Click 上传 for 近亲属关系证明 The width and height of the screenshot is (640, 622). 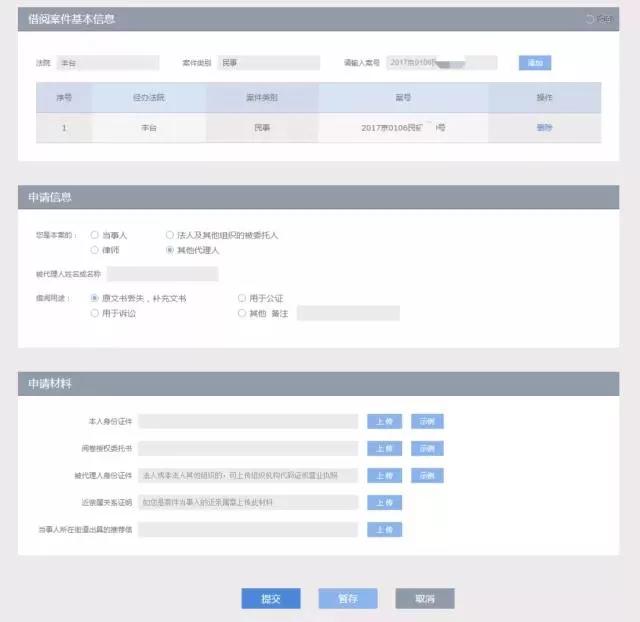pos(384,502)
